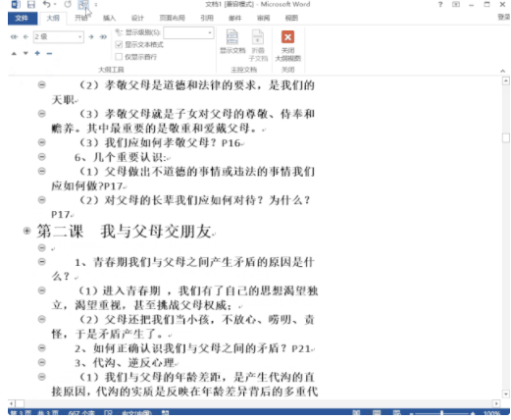Viewport: 511px width, 420px height.
Task: Open the 文件 File tab
Action: click(22, 18)
